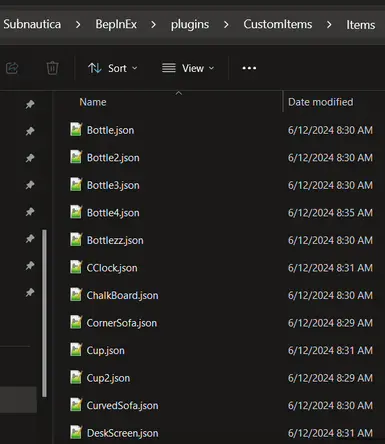Open the View dropdown menu
Screen dimensions: 385x444
[x=188, y=68]
